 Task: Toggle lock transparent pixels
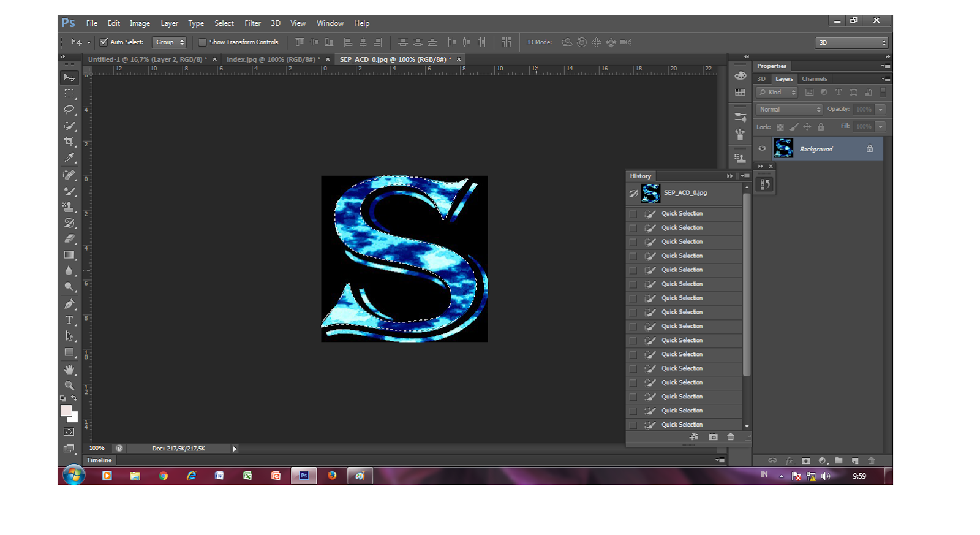coord(780,127)
